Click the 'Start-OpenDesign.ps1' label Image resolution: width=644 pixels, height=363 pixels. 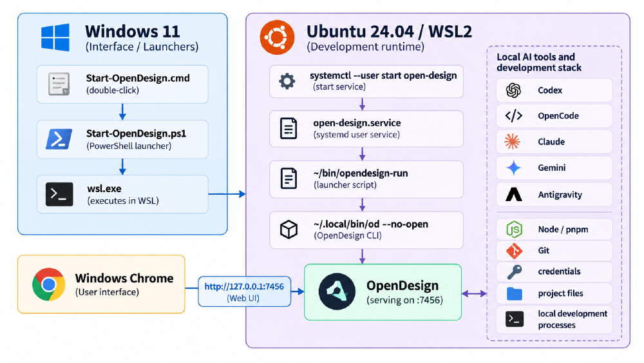coord(137,133)
